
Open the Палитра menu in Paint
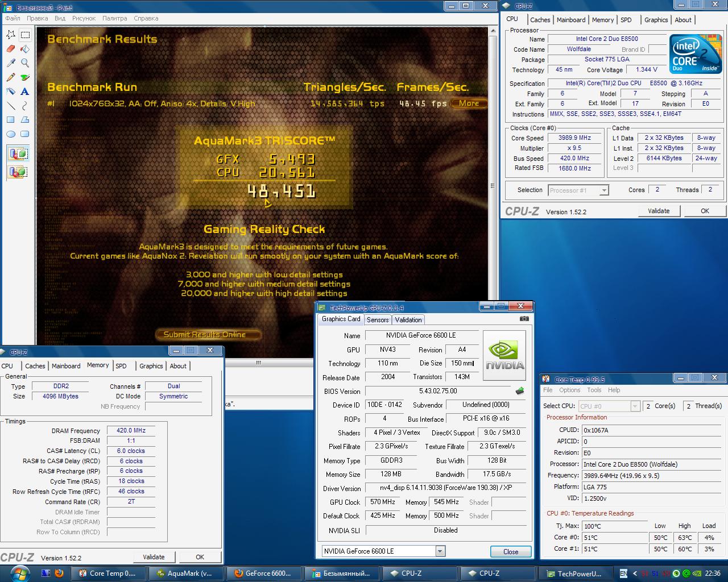pos(115,18)
